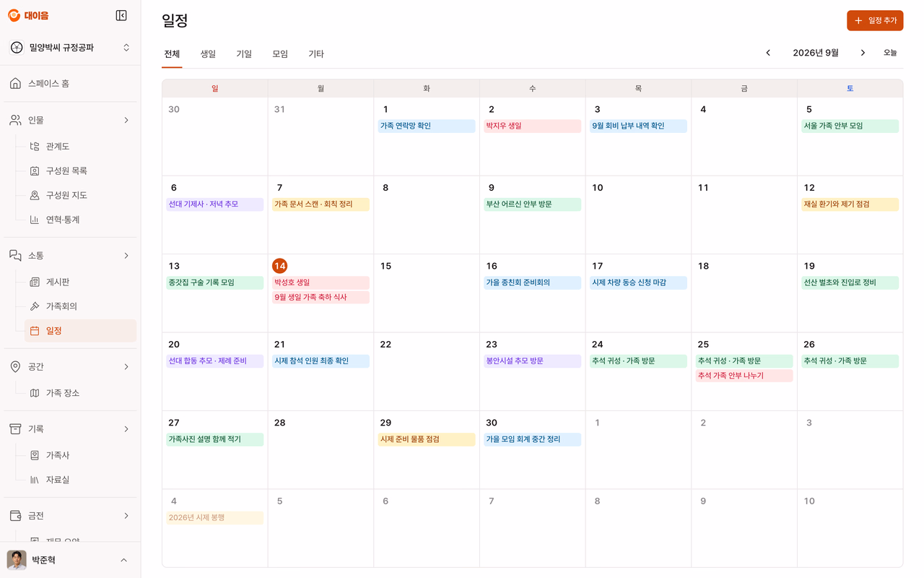924x578 pixels.
Task: Switch to the 전체 tab
Action: (172, 54)
